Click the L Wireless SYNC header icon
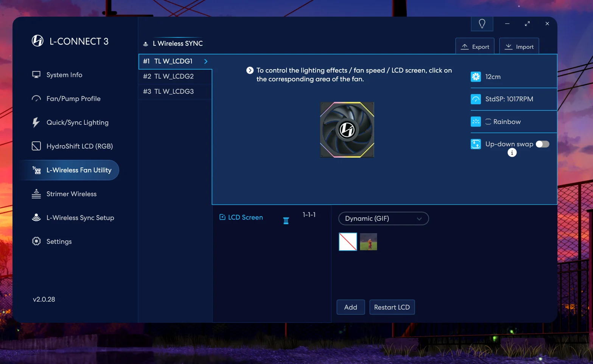The width and height of the screenshot is (593, 364). [x=146, y=44]
